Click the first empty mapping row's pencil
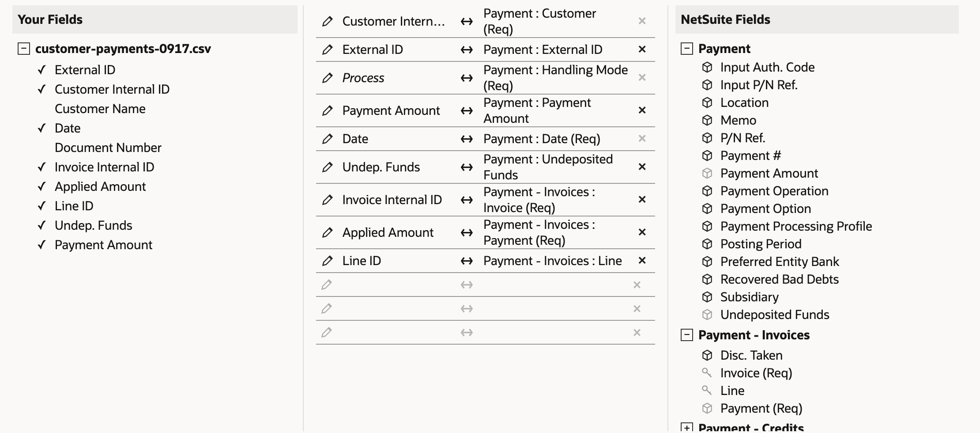Image resolution: width=980 pixels, height=433 pixels. (327, 285)
